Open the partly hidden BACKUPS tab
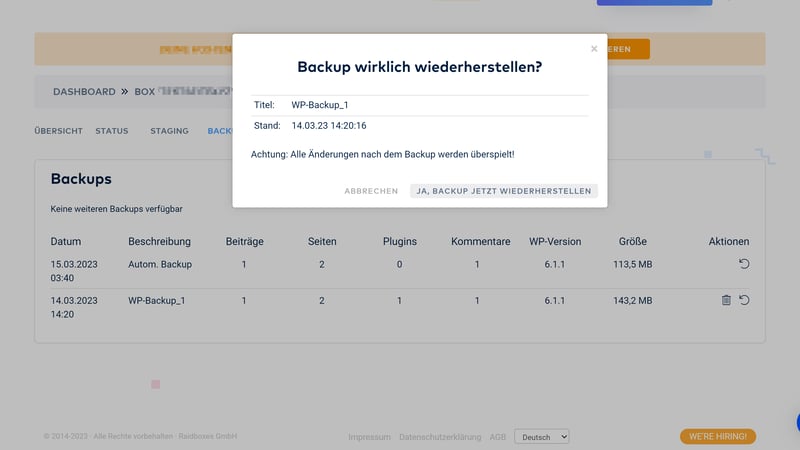Screen dimensions: 800x450 tap(219, 131)
